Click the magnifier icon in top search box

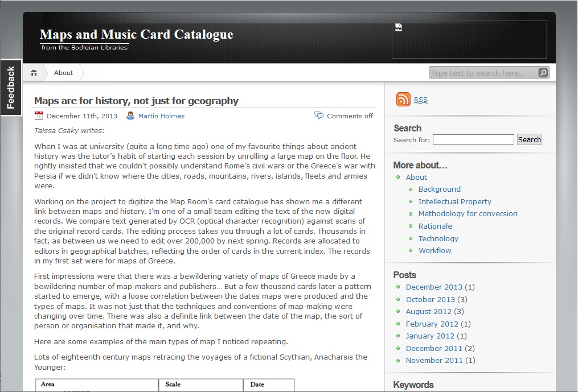pyautogui.click(x=543, y=73)
